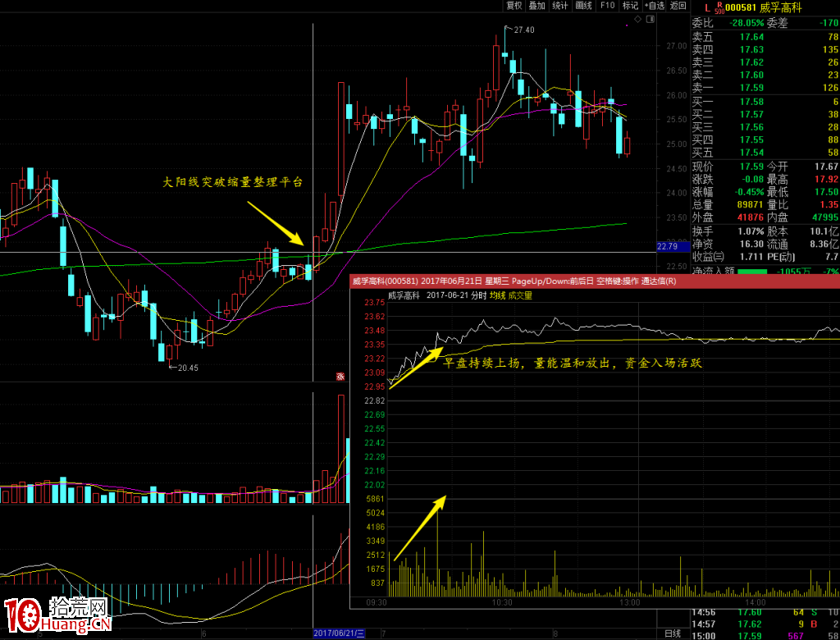Click the 22.79 price axis label

click(x=667, y=246)
